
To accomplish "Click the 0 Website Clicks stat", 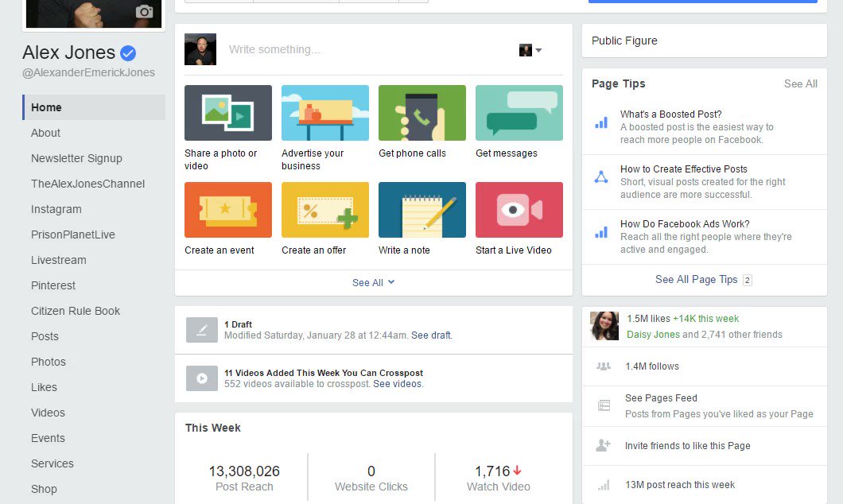I will (371, 478).
